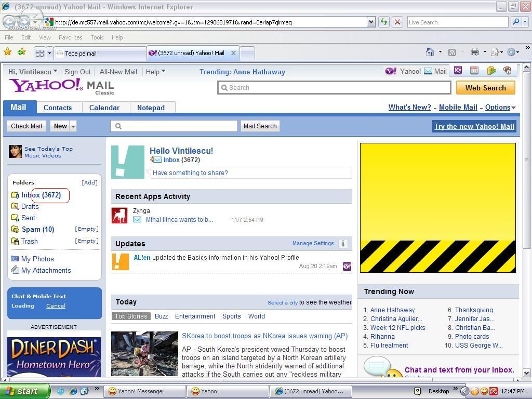Screen dimensions: 532x399
Task: Click the Check Mail button
Action: click(26, 126)
